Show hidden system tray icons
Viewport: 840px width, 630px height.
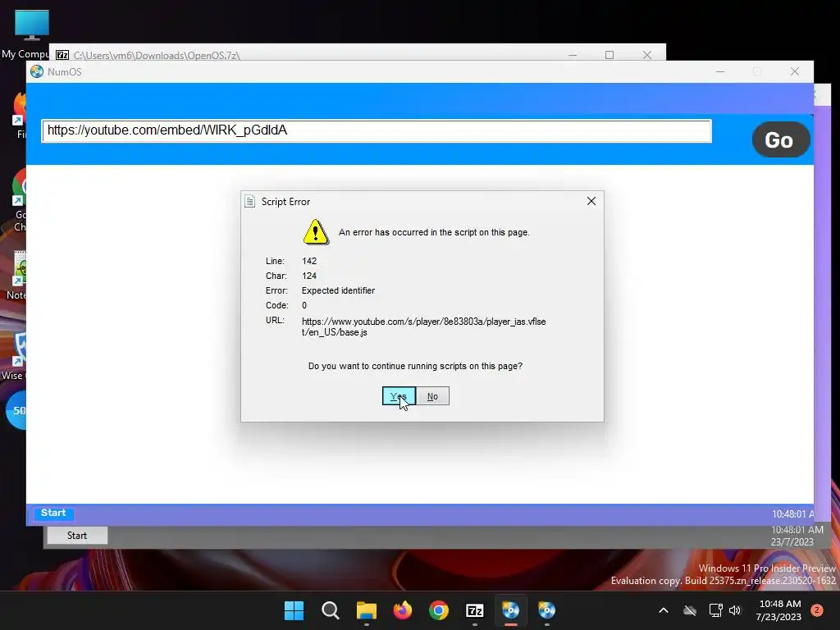[663, 610]
